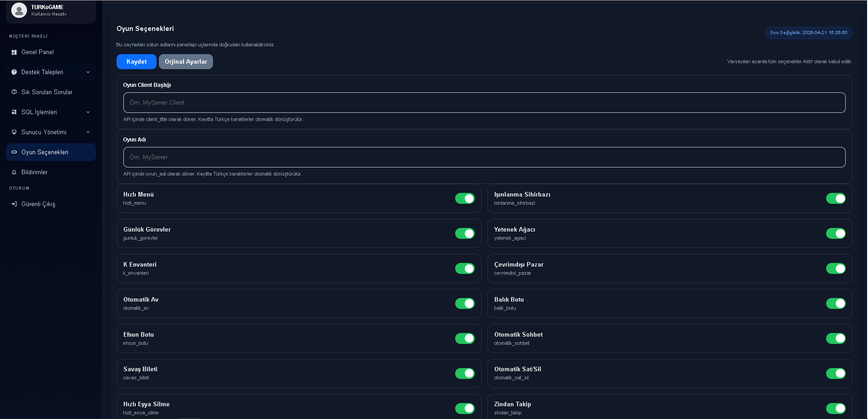Viewport: 868px width, 419px height.
Task: Expand the SQL İşlemleri chevron
Action: point(88,112)
